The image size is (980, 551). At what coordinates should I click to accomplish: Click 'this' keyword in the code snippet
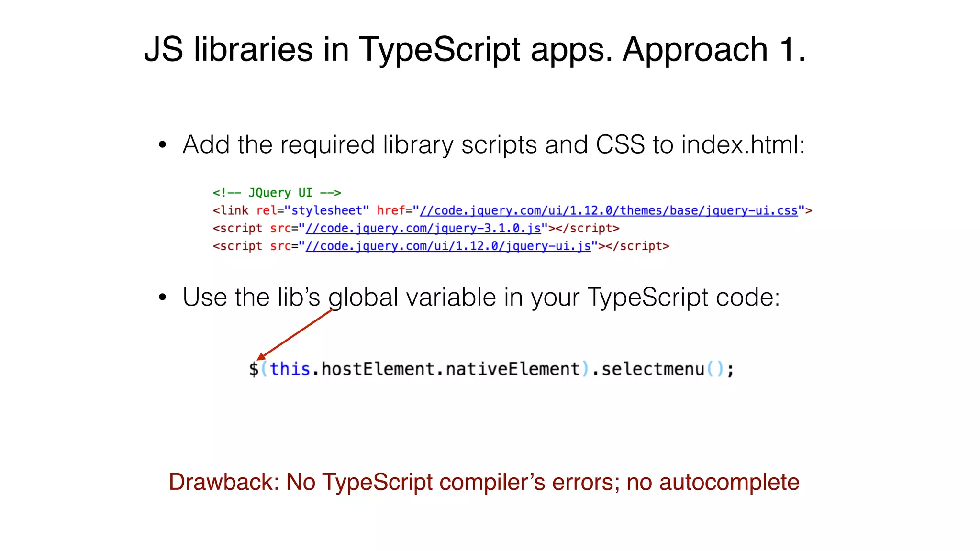click(290, 369)
